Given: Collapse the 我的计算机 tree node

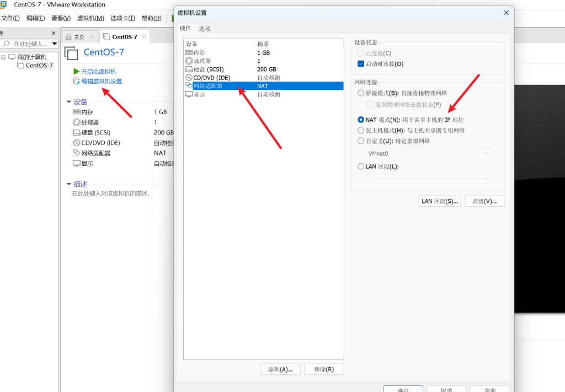Looking at the screenshot, I should coord(4,57).
